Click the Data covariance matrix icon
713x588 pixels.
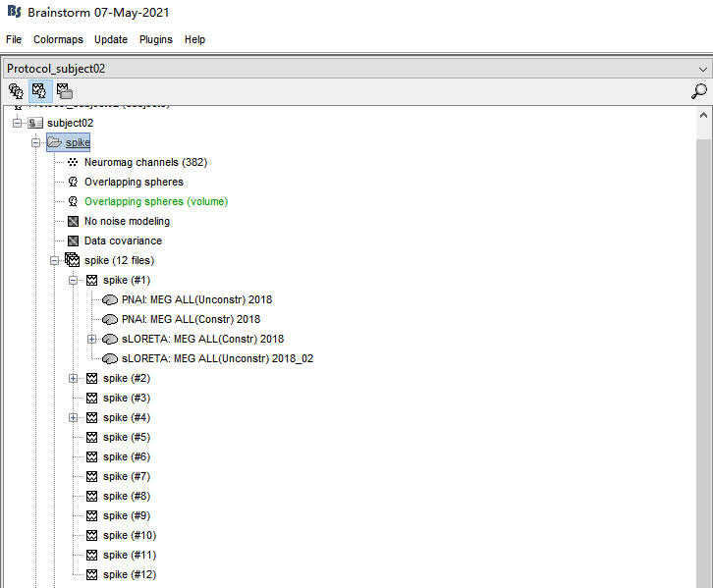point(73,241)
